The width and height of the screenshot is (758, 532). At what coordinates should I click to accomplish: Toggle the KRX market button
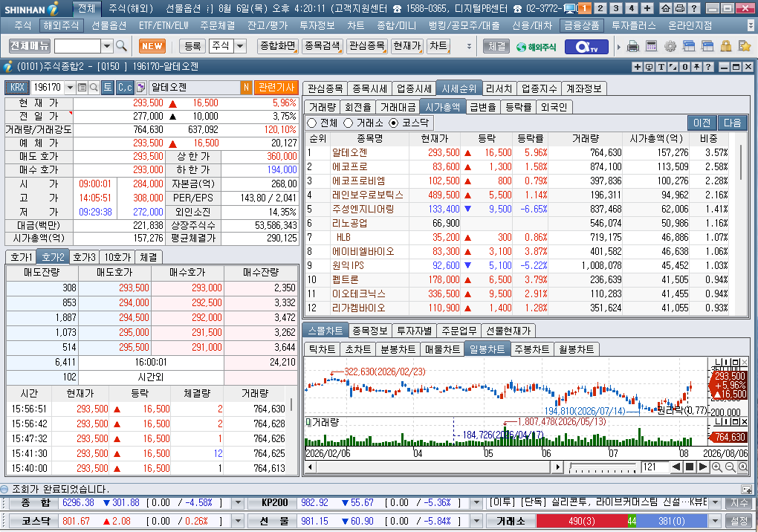(x=17, y=88)
